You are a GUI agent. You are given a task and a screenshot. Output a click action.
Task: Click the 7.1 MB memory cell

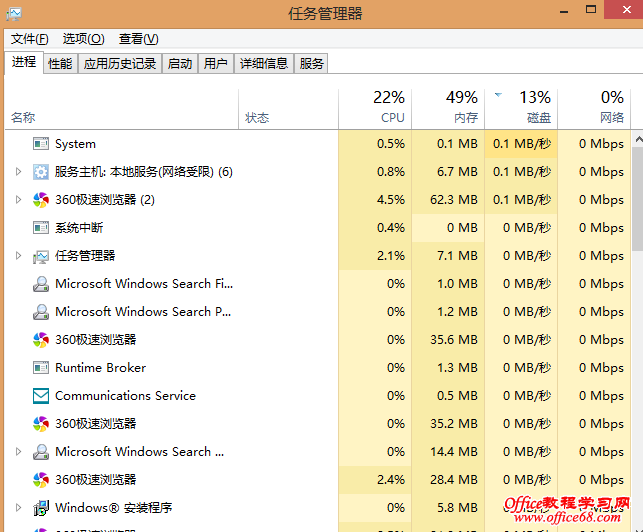point(448,256)
